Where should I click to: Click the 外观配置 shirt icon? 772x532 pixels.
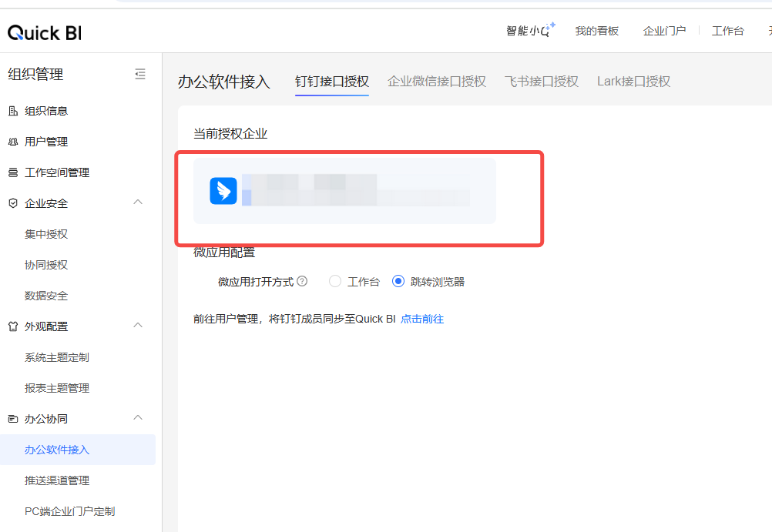[13, 326]
